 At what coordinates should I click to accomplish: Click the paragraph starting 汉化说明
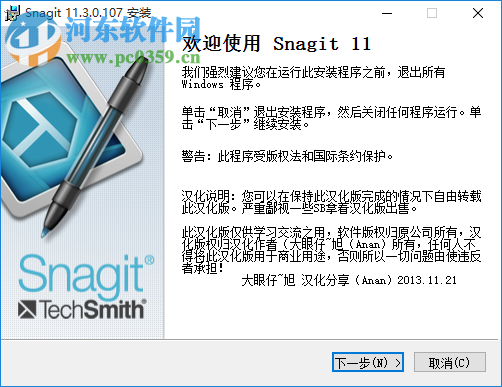tap(331, 202)
